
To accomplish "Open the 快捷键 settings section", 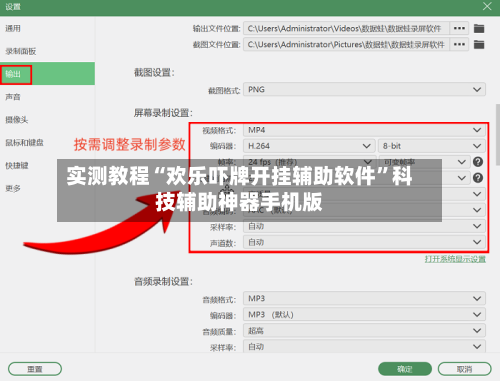I will (x=17, y=165).
